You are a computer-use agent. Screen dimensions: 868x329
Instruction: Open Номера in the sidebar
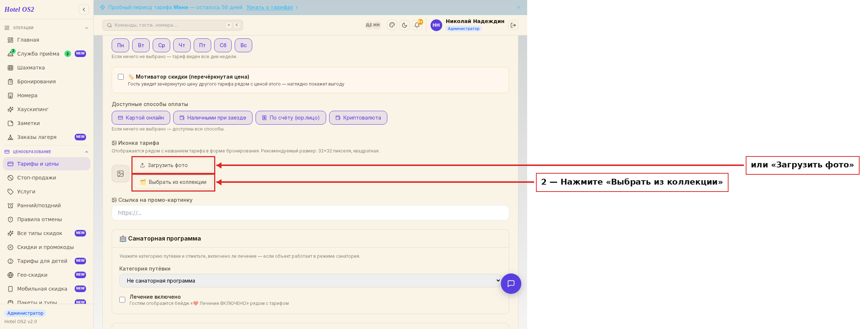point(46,95)
